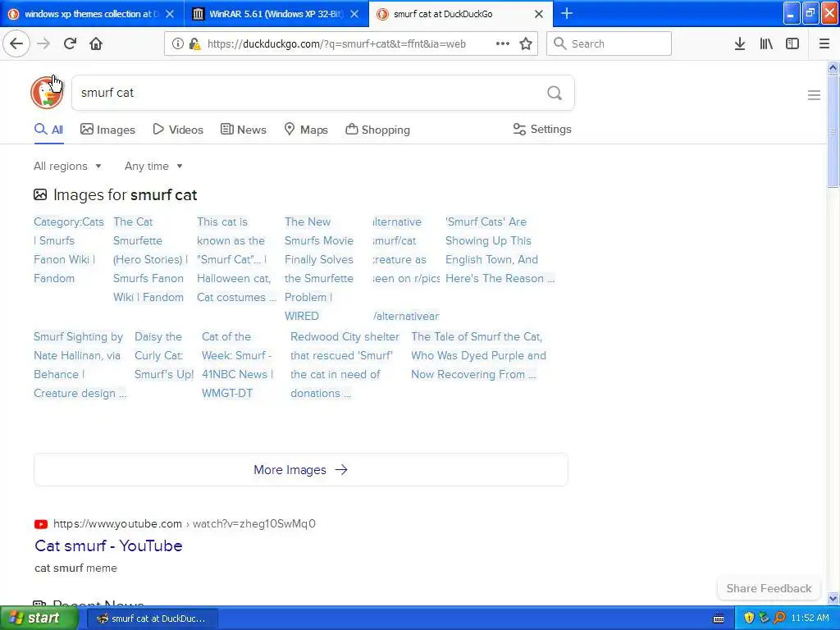The image size is (840, 630).
Task: Open search Settings dropdown
Action: pyautogui.click(x=542, y=129)
